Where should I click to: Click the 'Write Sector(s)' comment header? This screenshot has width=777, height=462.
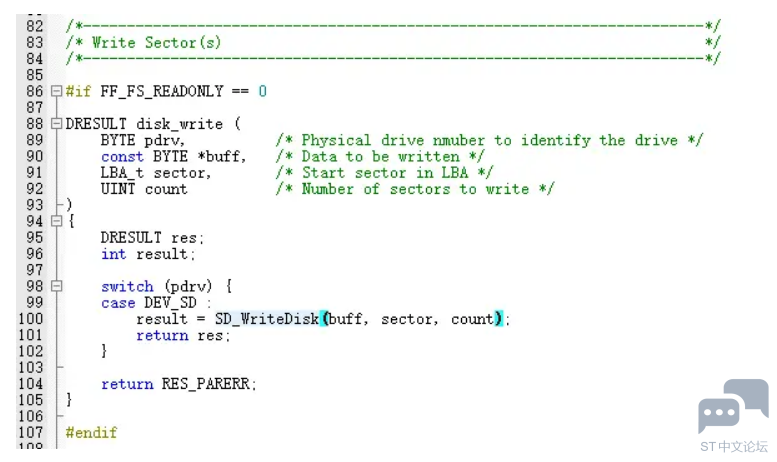tap(156, 43)
